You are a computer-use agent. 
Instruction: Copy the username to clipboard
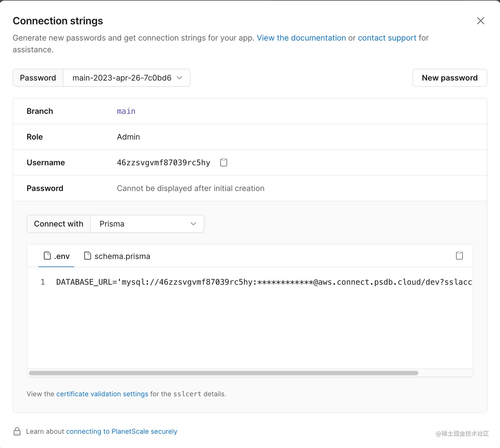tap(224, 163)
